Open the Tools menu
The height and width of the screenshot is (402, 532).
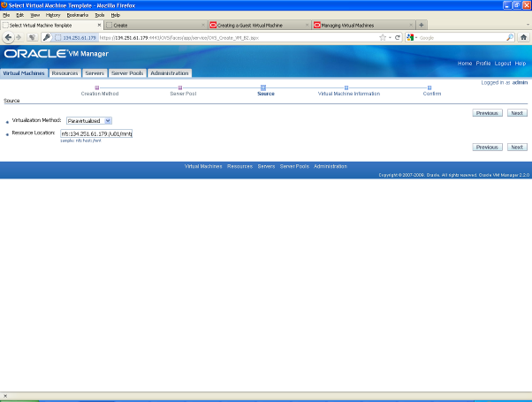pos(99,15)
